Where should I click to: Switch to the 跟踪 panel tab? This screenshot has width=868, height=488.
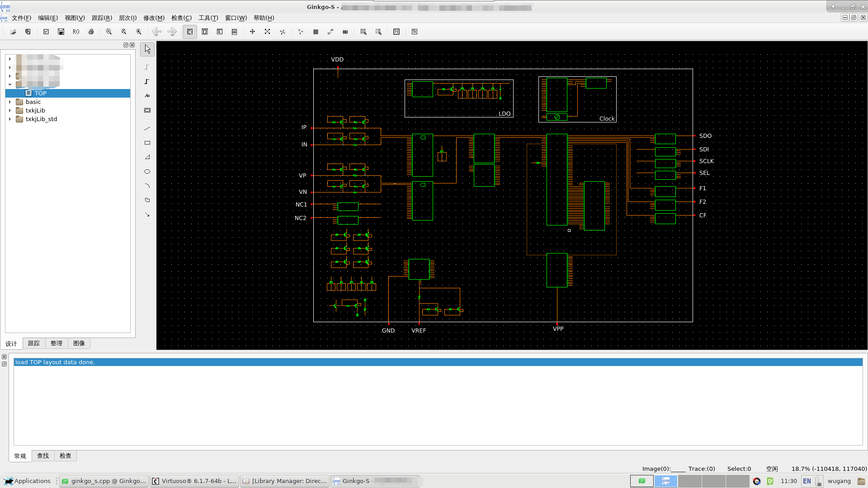34,343
